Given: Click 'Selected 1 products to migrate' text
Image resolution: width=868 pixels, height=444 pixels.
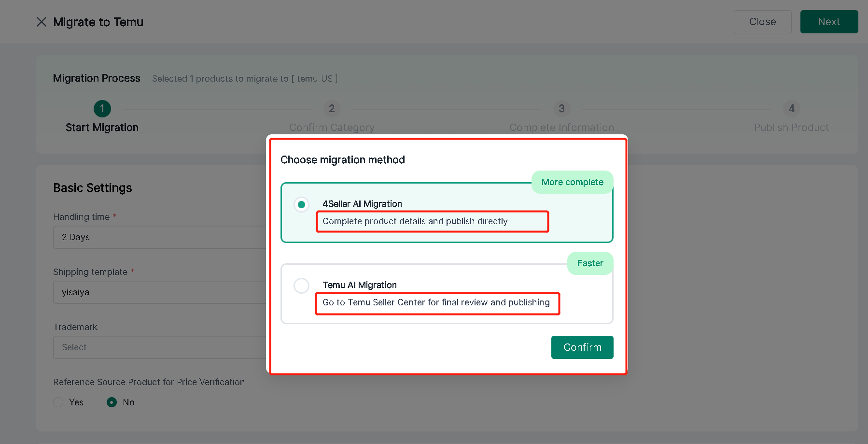Looking at the screenshot, I should pos(245,79).
